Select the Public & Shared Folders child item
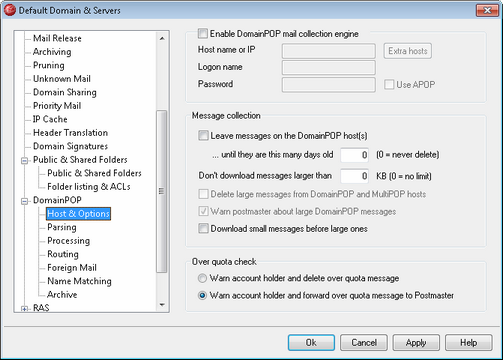This screenshot has height=360, width=503. (94, 173)
